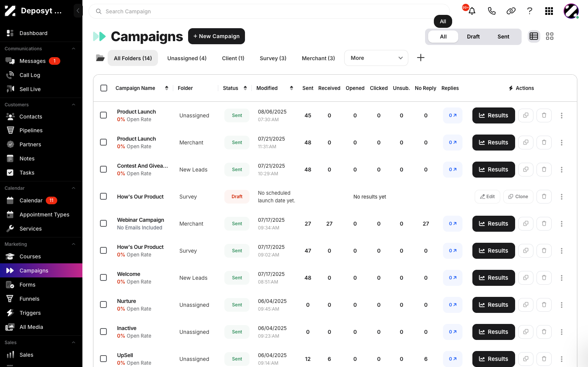Tick the Webinar Campaign checkbox

point(103,223)
